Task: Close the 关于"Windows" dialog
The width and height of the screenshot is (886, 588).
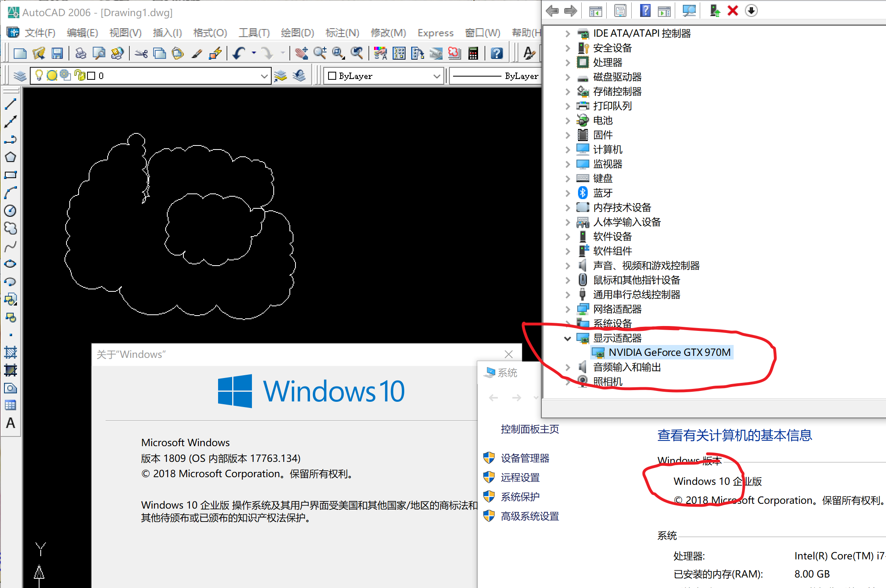Action: (509, 354)
